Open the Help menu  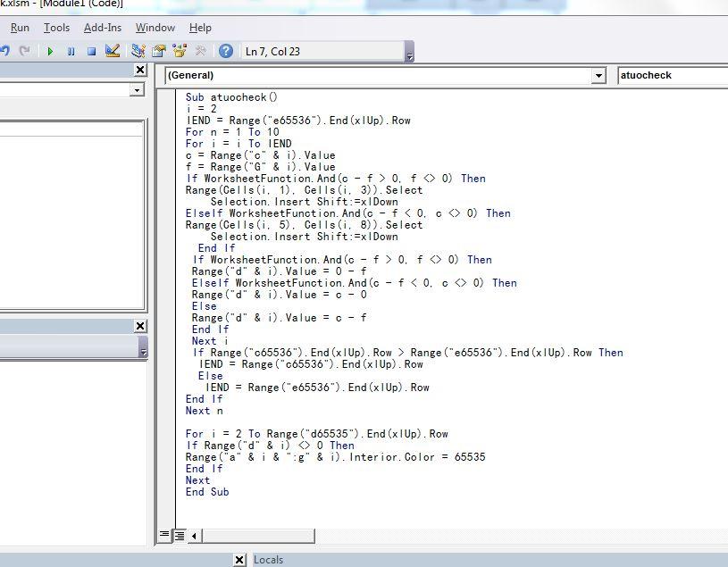click(200, 28)
